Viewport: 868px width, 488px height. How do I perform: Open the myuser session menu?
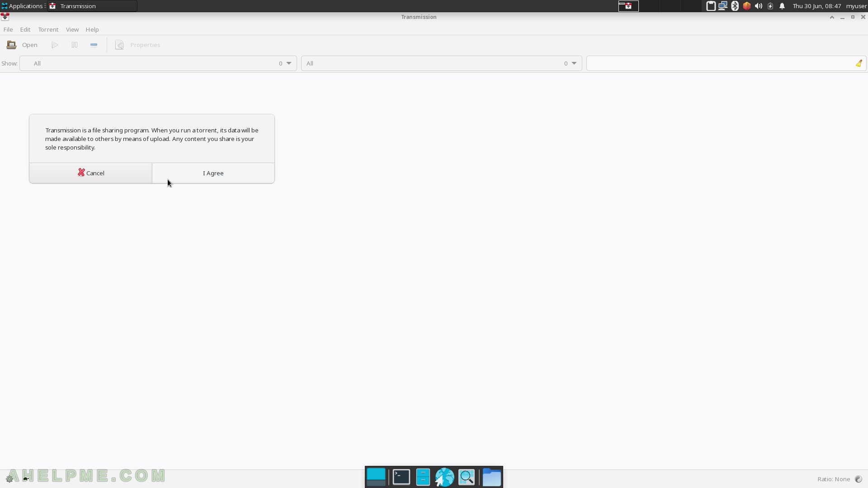click(x=856, y=6)
